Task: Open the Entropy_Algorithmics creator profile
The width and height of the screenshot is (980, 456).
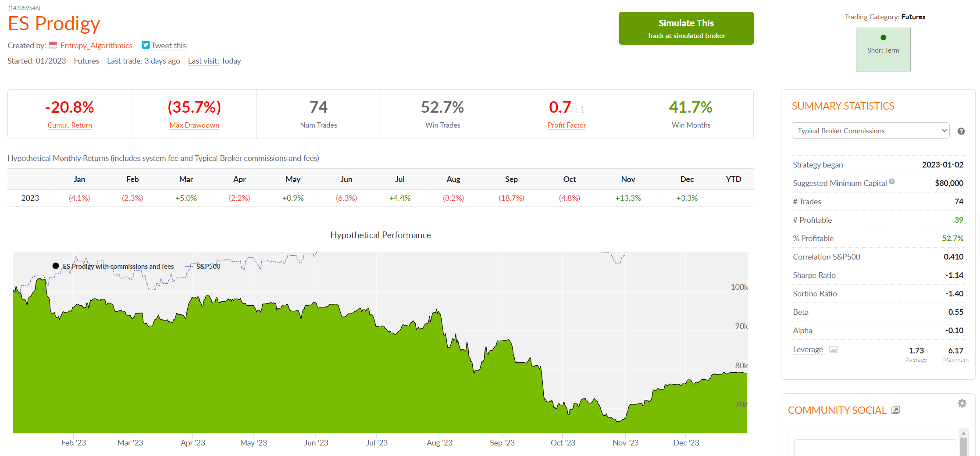Action: 96,46
